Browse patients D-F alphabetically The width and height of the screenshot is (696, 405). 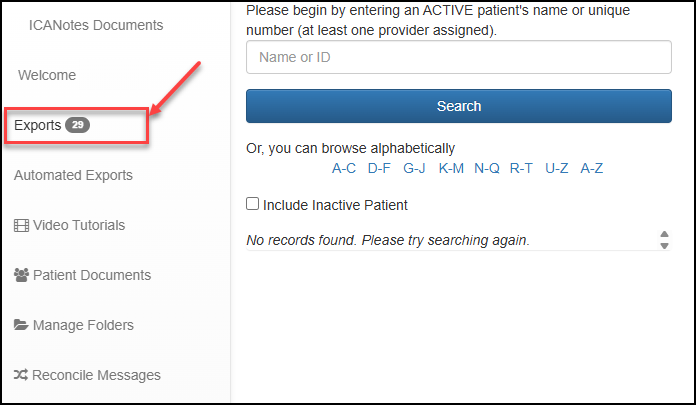tap(379, 168)
